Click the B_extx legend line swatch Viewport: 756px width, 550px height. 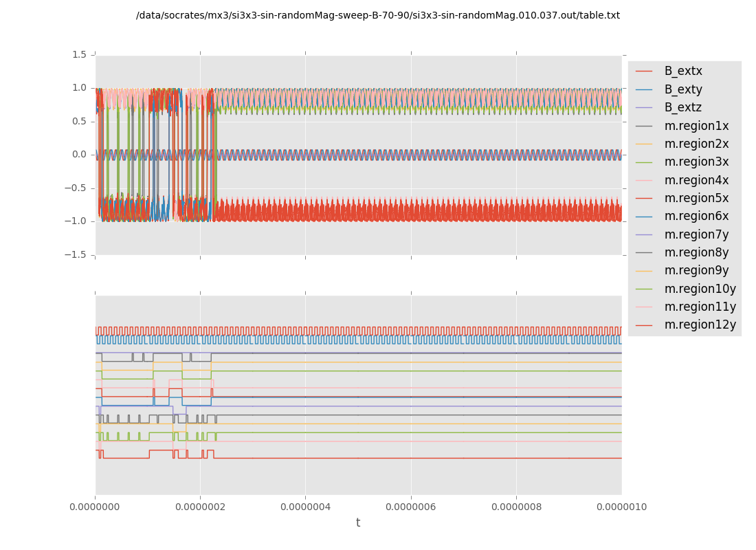coord(644,71)
